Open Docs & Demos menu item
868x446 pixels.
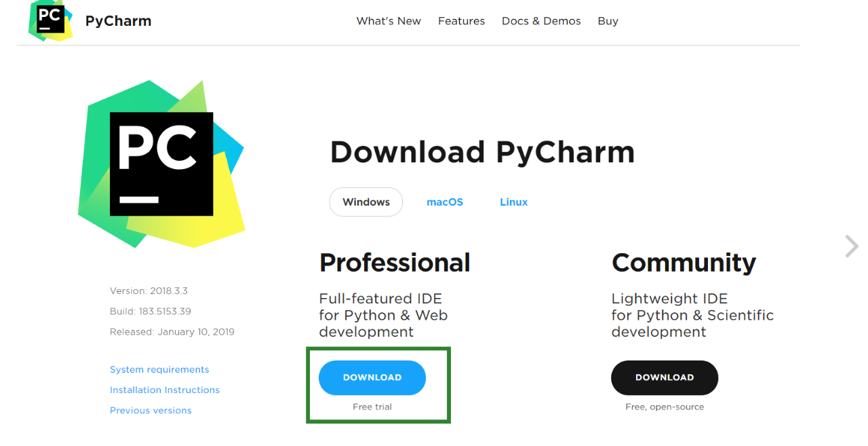[541, 21]
